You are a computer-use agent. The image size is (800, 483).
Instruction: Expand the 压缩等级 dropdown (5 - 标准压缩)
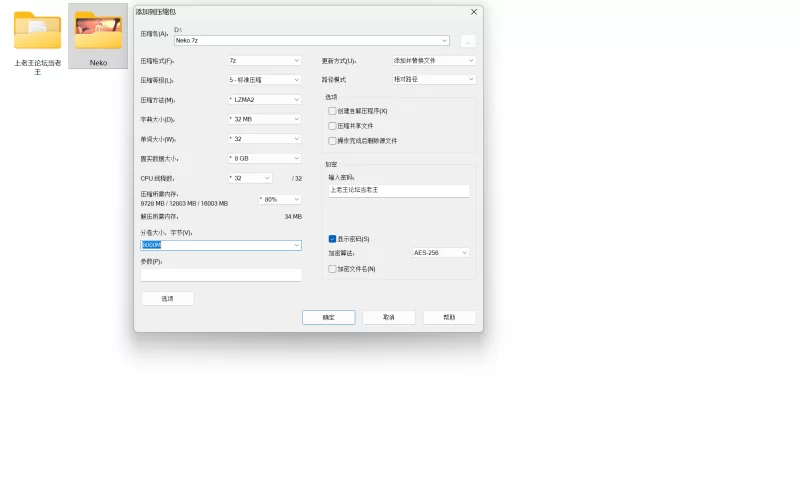264,80
